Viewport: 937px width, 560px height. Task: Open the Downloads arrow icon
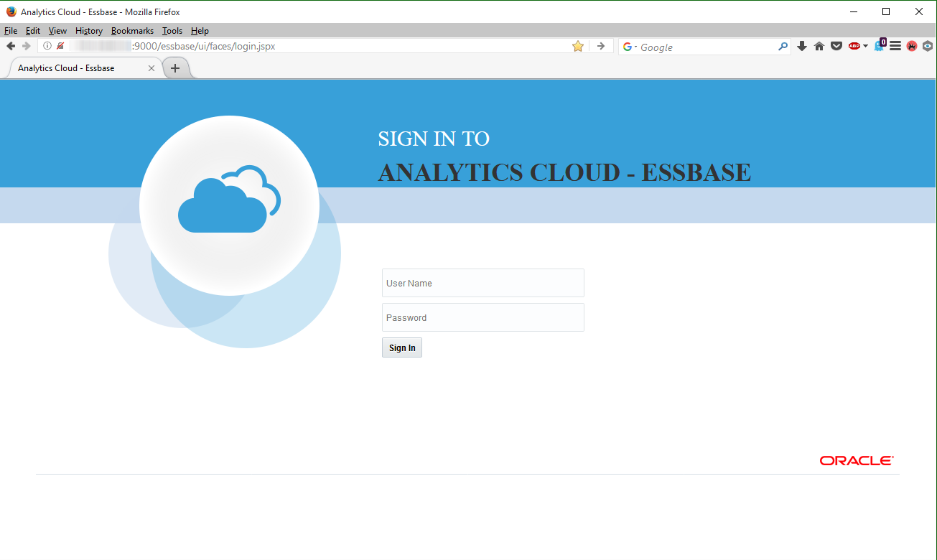[802, 46]
